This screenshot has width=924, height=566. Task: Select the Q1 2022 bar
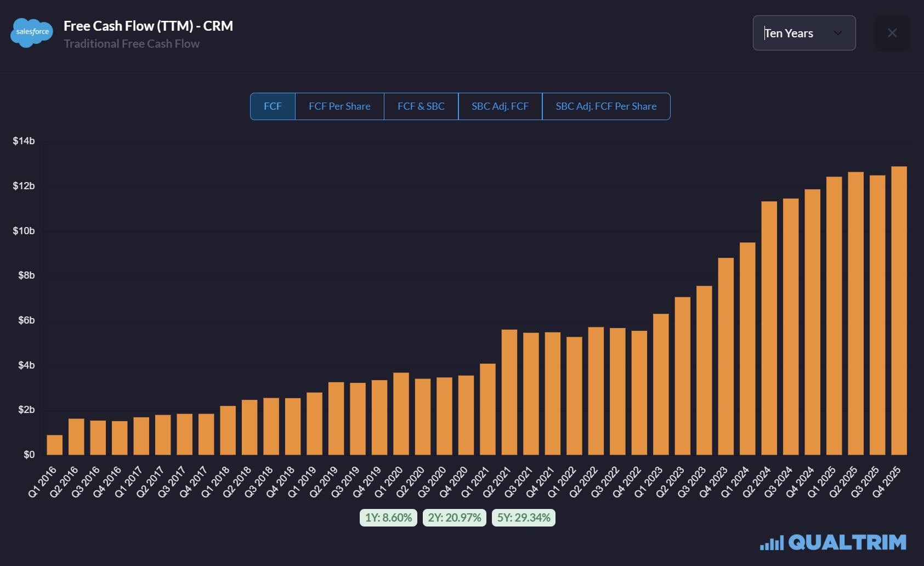coord(575,396)
